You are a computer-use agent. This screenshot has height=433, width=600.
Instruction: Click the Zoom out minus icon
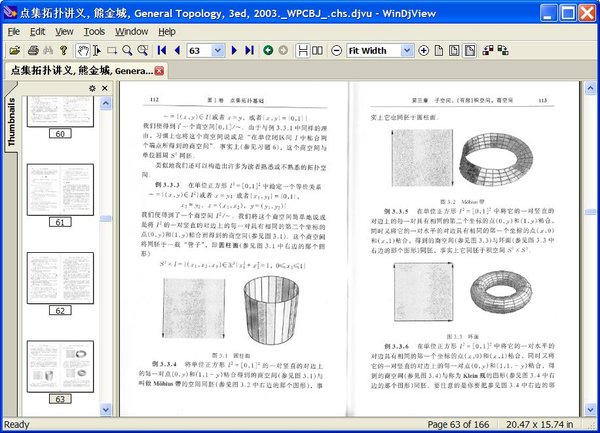tap(336, 50)
